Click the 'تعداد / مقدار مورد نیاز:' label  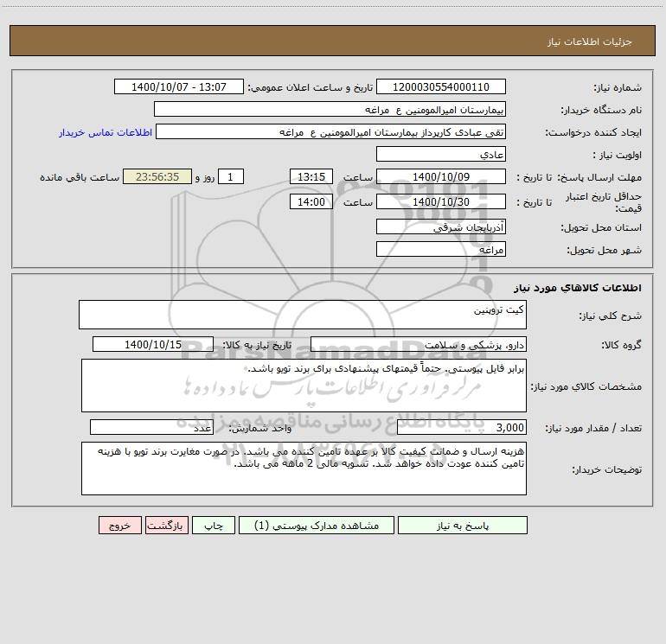click(593, 428)
